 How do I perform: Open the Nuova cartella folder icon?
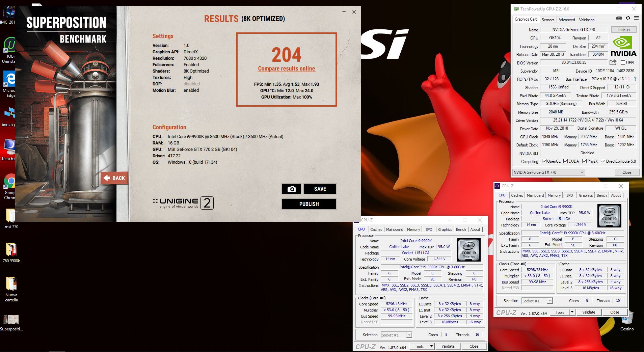11,289
